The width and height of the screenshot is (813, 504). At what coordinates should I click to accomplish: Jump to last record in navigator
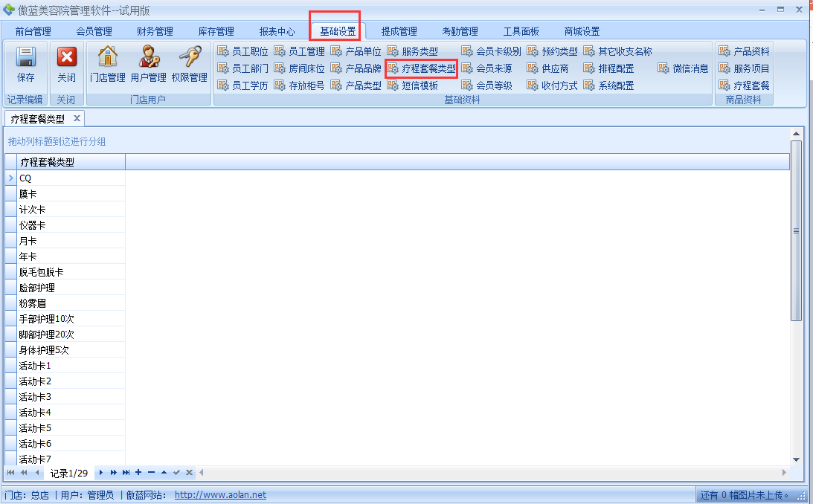(x=126, y=473)
